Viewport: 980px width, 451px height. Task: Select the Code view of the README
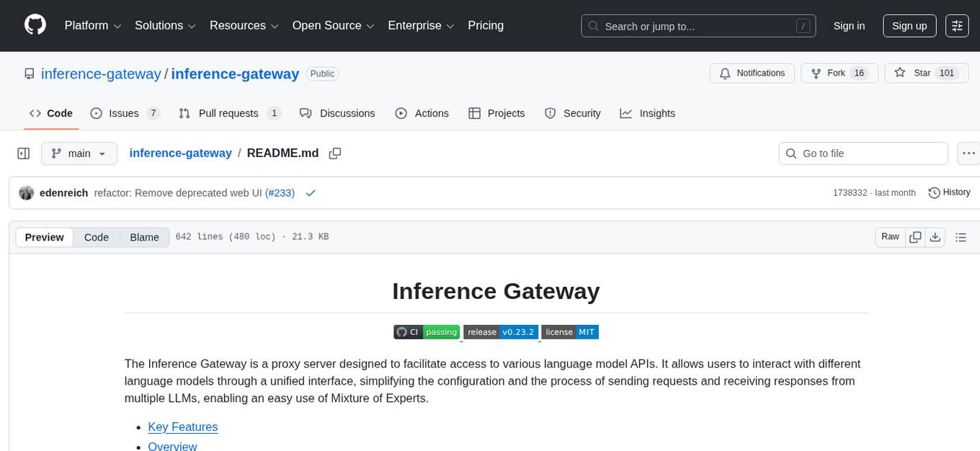(96, 237)
